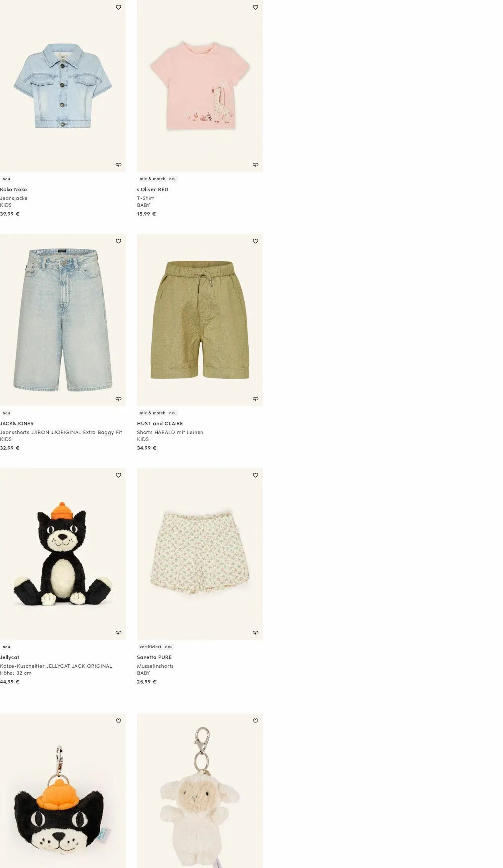This screenshot has height=868, width=503.
Task: Find similar items for Koko Noko Jeansjacke
Action: (118, 165)
